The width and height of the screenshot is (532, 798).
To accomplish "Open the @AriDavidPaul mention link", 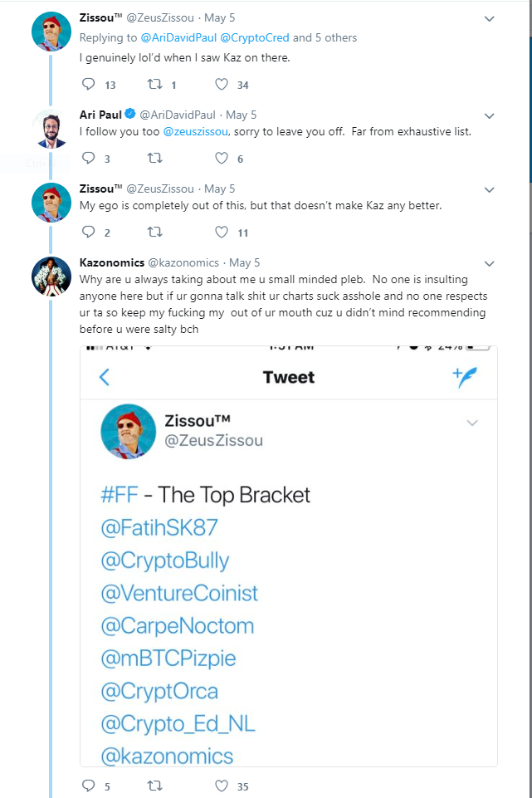I will tap(178, 37).
